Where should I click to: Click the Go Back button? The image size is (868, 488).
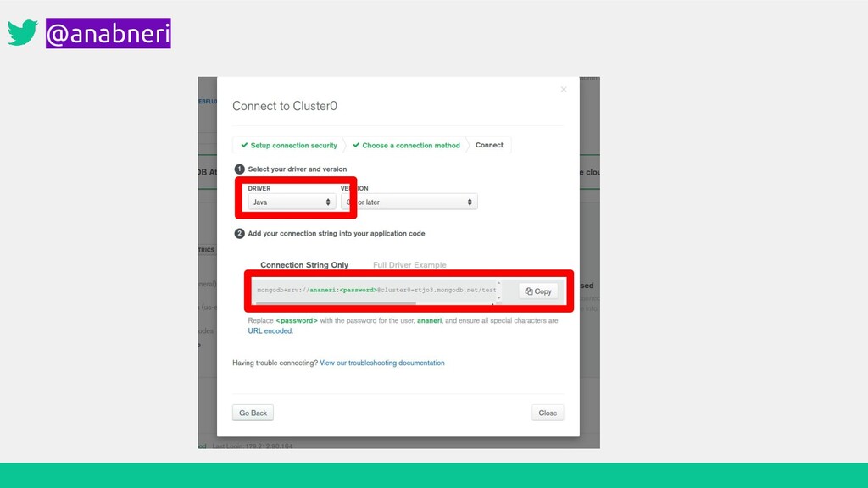(x=253, y=413)
